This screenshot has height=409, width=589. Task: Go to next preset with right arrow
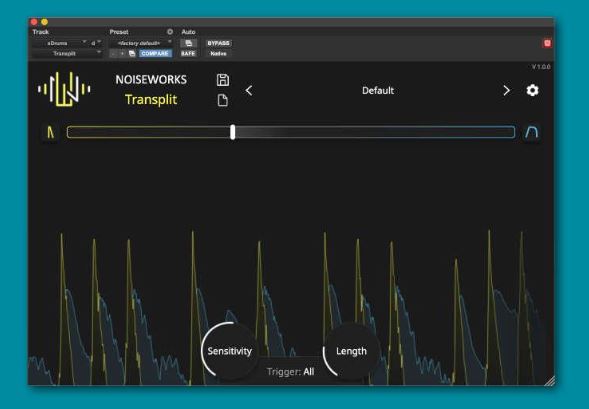point(506,91)
